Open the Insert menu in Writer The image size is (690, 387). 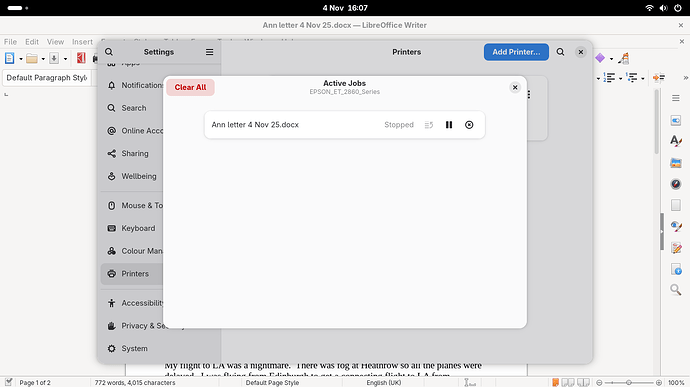point(82,42)
